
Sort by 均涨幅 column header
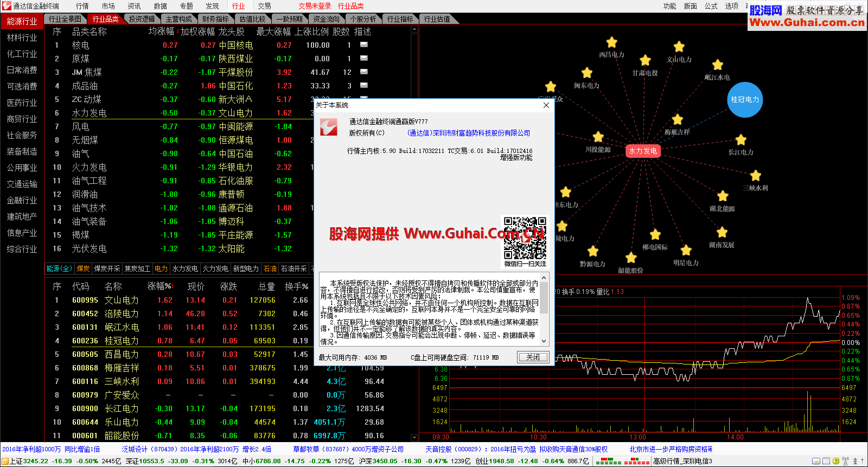coord(161,31)
